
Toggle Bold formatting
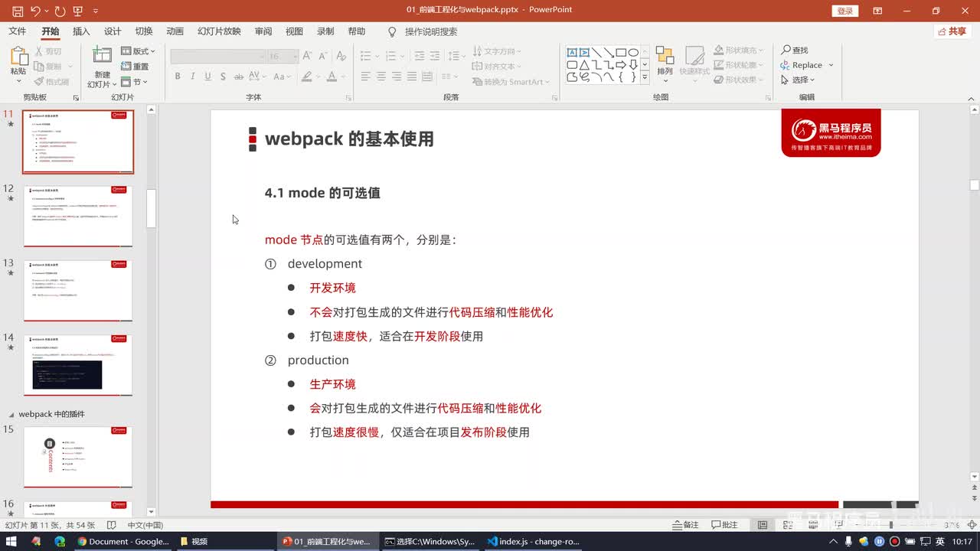(x=178, y=77)
